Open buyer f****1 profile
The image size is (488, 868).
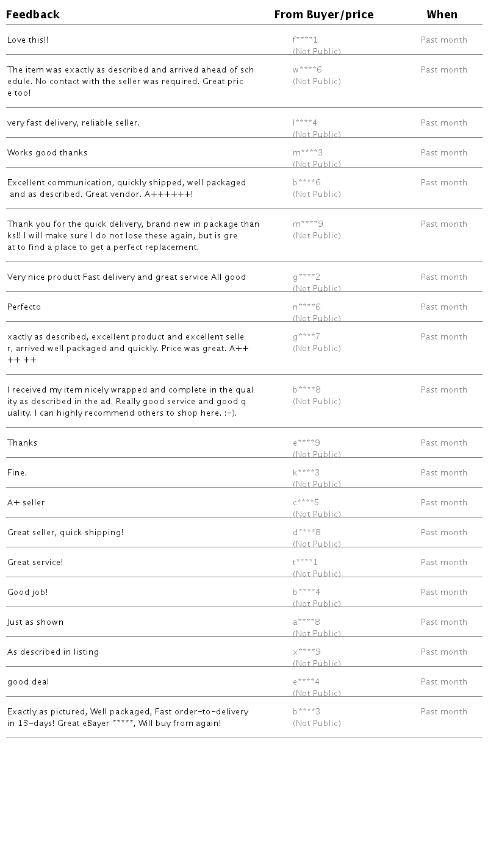point(305,40)
